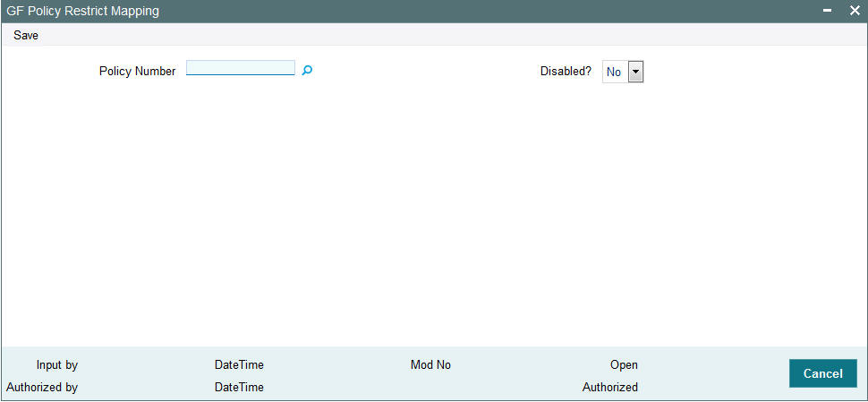Click Save in the toolbar

[x=26, y=36]
